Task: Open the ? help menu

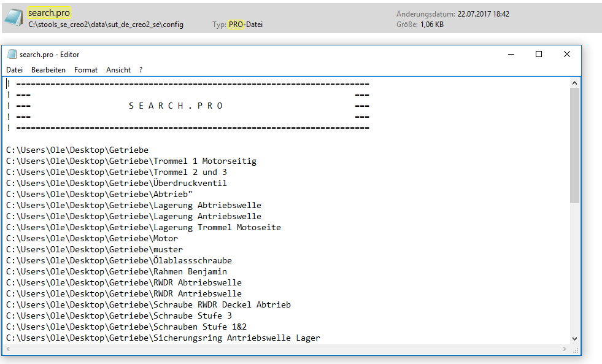Action: (140, 69)
